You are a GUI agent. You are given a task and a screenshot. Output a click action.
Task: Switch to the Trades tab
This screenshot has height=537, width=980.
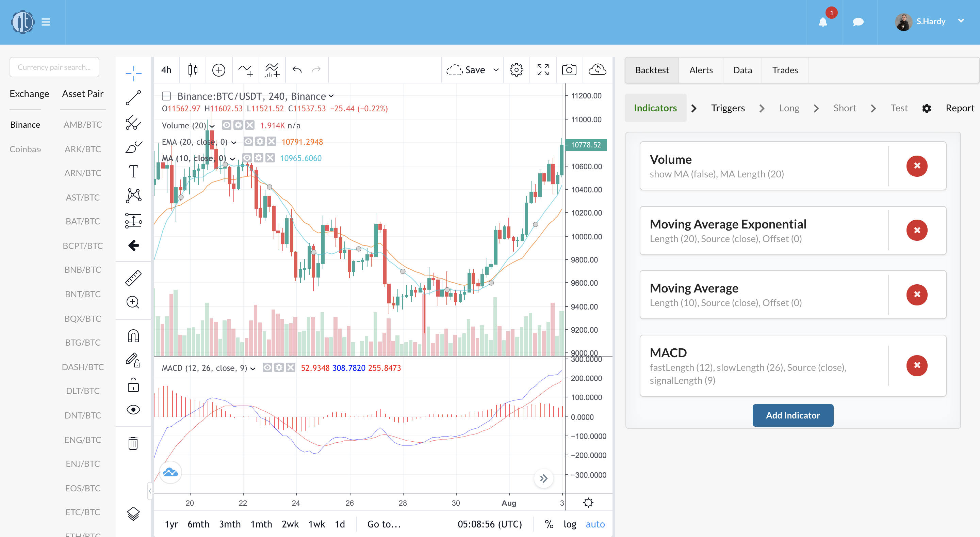coord(785,70)
